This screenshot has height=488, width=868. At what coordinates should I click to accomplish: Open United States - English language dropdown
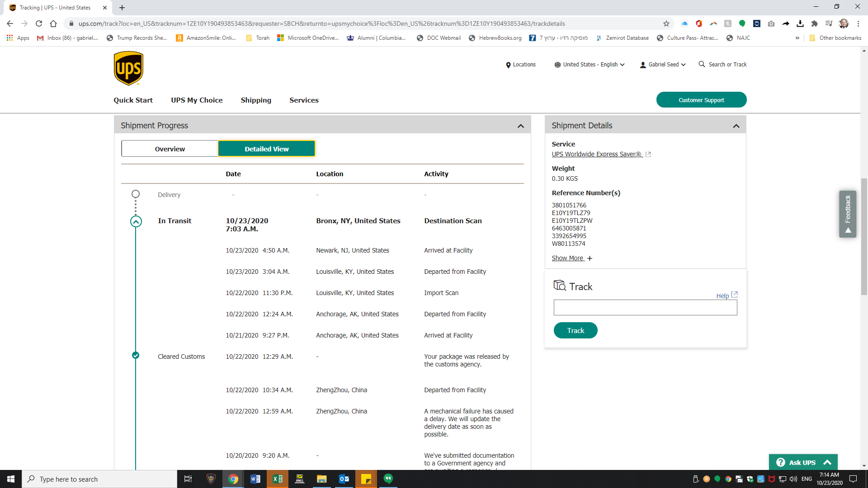[x=590, y=65]
